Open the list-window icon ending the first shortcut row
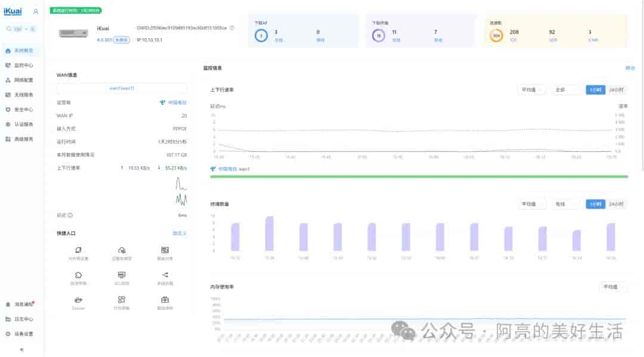 click(165, 250)
